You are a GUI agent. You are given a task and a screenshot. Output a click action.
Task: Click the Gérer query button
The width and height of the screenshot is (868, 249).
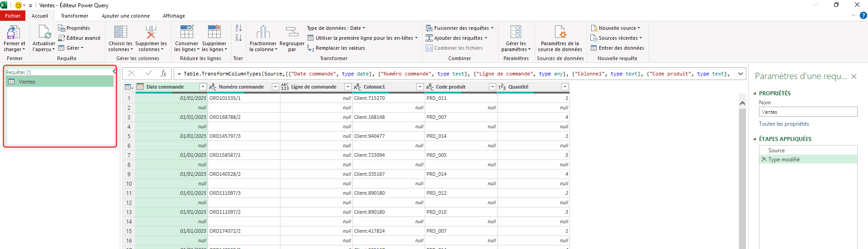[71, 48]
